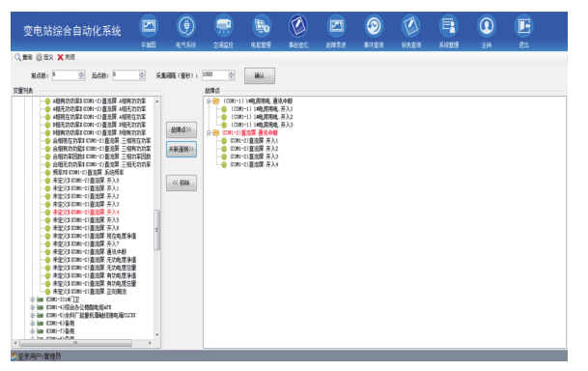Viewport: 588px width, 371px height.
Task: Increase the 前点数 spinner value
Action: point(81,72)
